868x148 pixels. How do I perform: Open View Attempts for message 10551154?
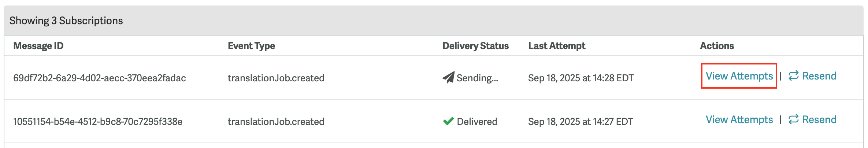[739, 119]
